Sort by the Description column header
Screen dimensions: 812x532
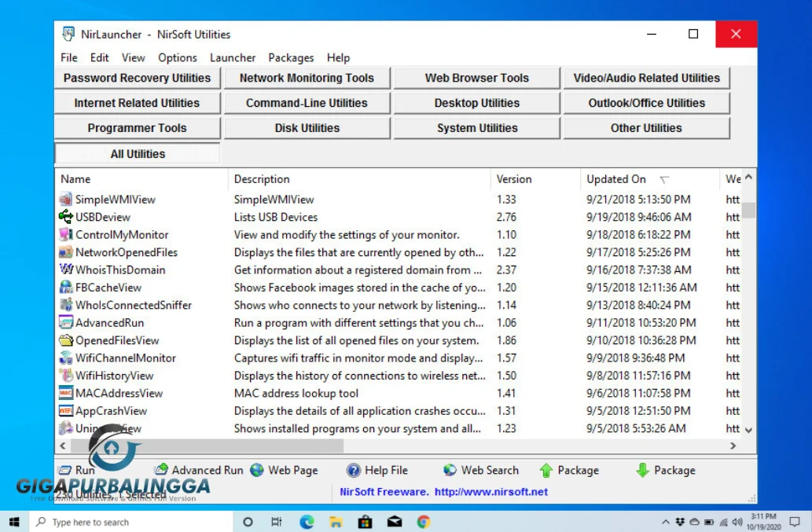(359, 179)
